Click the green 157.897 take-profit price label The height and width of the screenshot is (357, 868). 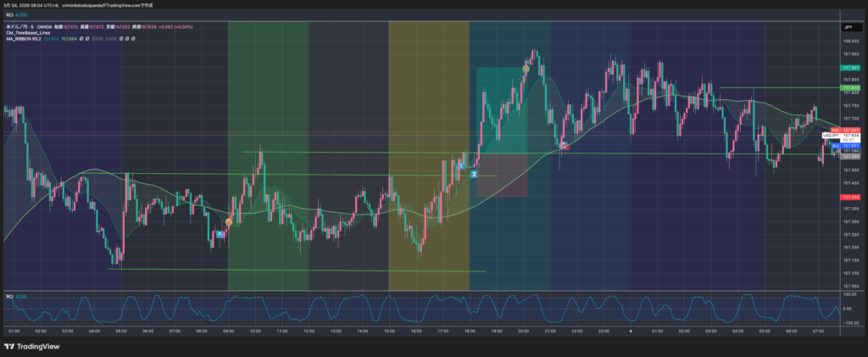850,67
